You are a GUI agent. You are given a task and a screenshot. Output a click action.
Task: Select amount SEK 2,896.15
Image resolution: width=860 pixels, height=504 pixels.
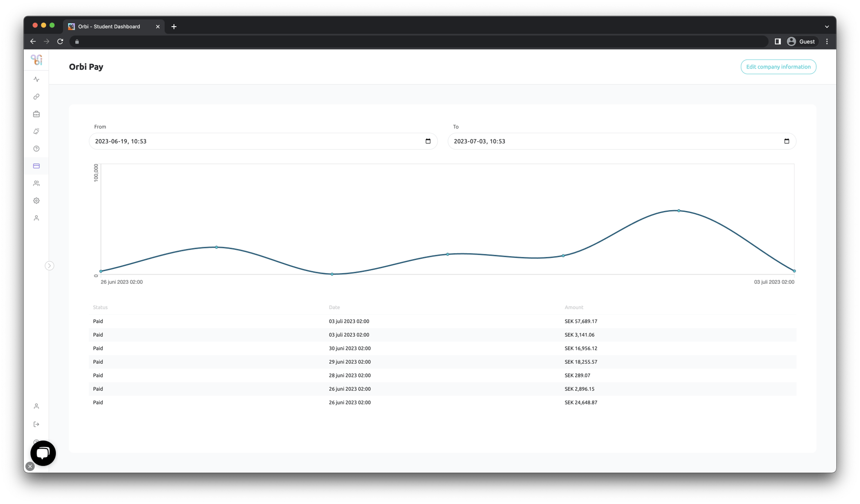pos(579,389)
